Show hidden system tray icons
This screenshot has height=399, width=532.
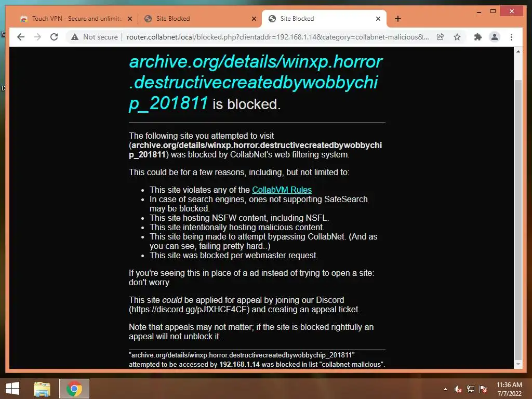point(445,389)
